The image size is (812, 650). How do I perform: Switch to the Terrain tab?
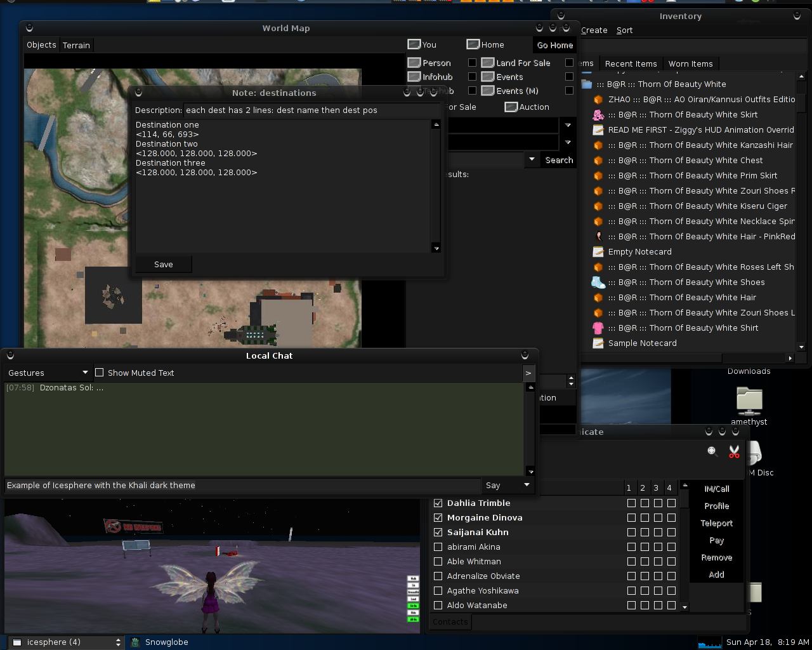pos(76,45)
